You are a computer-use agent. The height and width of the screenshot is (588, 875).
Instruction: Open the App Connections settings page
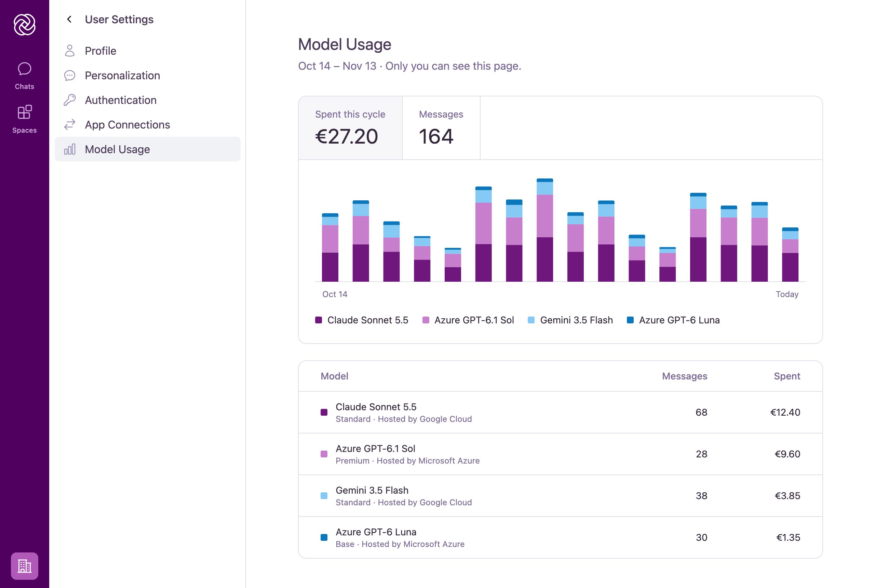point(147,124)
